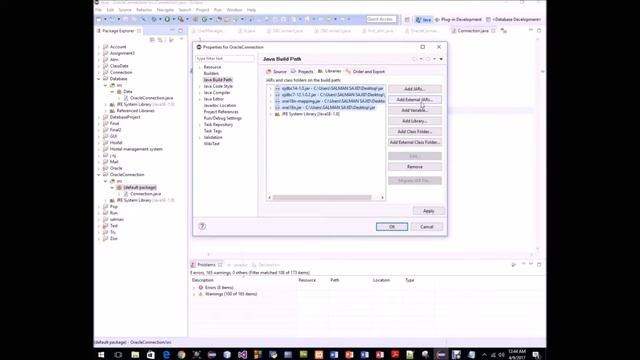Expand the Account project

tap(99, 47)
